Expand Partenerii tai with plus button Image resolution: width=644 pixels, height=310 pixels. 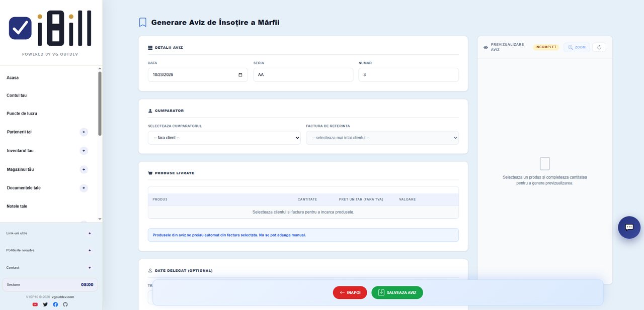pos(84,132)
